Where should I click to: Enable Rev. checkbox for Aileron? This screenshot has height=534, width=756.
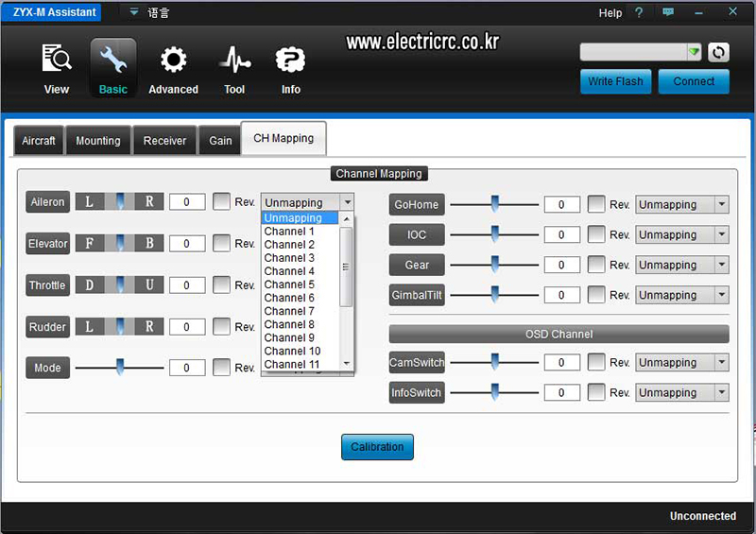pyautogui.click(x=221, y=201)
